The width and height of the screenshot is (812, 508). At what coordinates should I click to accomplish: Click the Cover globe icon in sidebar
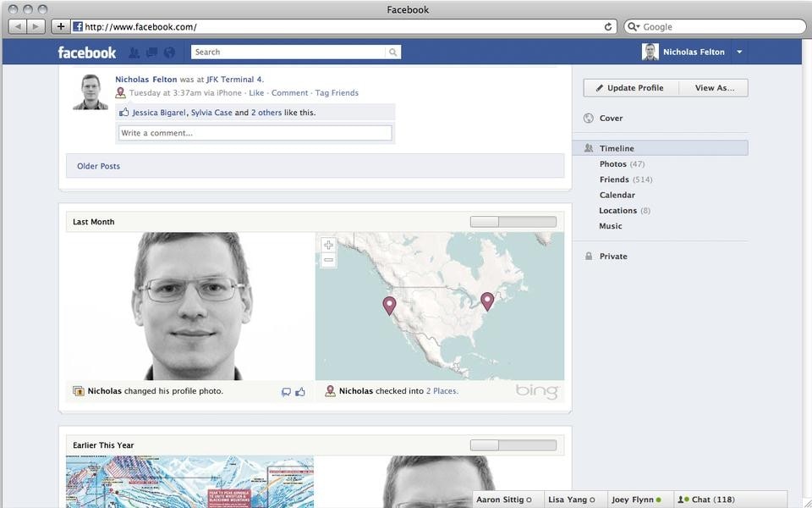click(x=589, y=119)
